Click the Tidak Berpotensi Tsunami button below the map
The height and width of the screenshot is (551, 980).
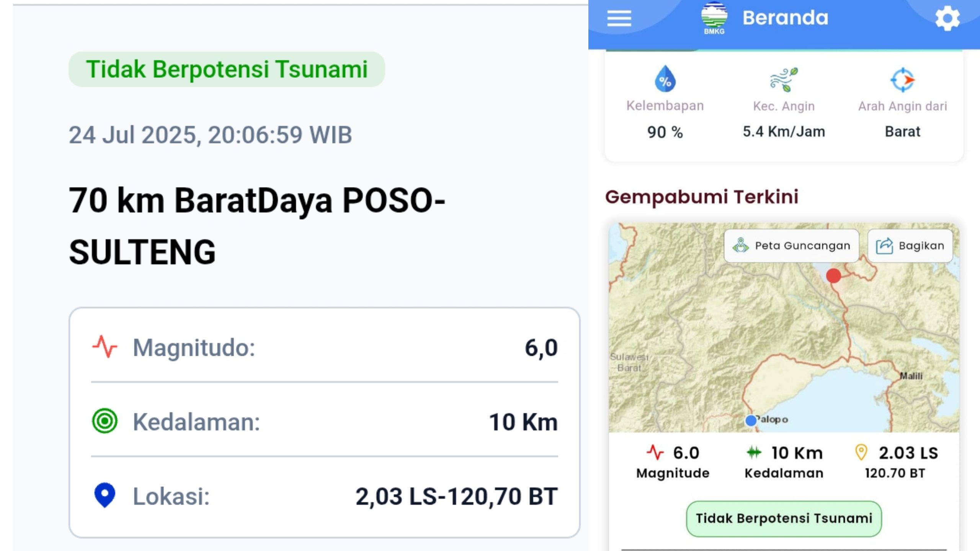tap(784, 518)
